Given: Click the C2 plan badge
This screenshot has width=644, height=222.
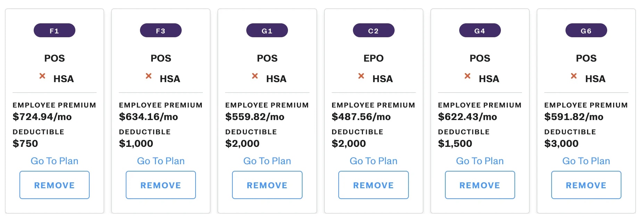Looking at the screenshot, I should (x=374, y=31).
